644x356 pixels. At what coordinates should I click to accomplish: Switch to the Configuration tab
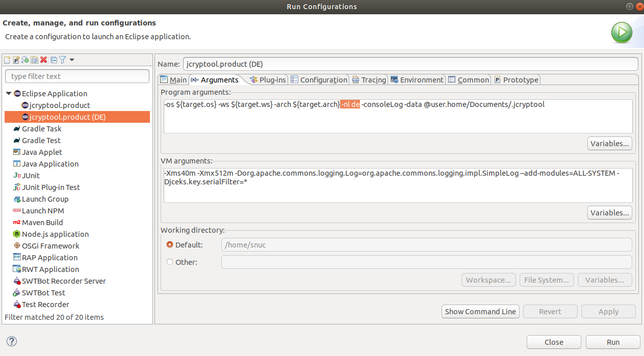tap(319, 80)
